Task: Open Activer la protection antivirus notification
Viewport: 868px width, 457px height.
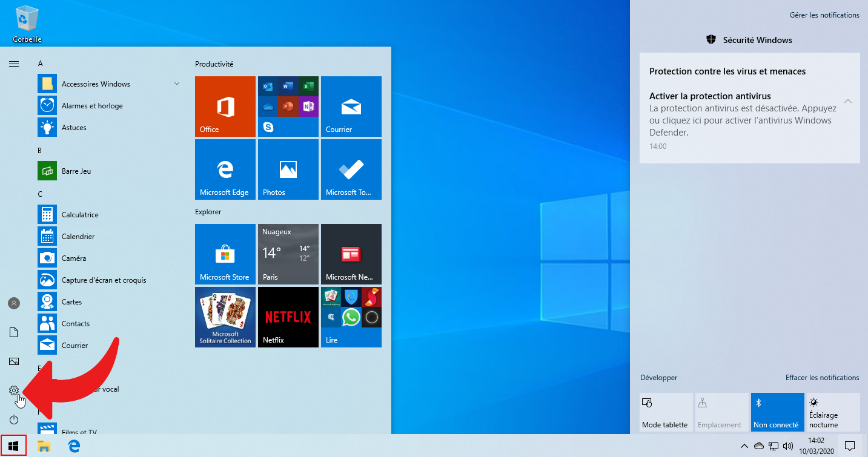Action: (749, 120)
